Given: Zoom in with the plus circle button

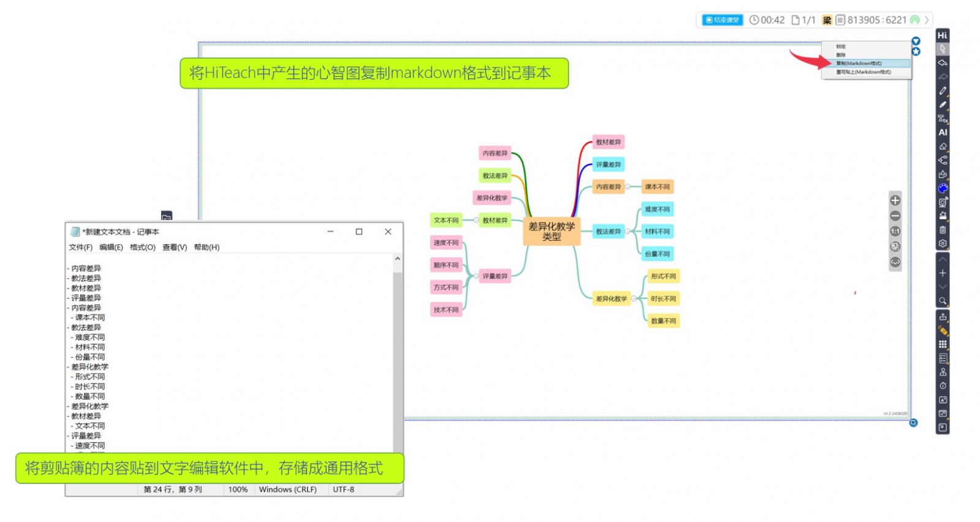Looking at the screenshot, I should coord(895,200).
